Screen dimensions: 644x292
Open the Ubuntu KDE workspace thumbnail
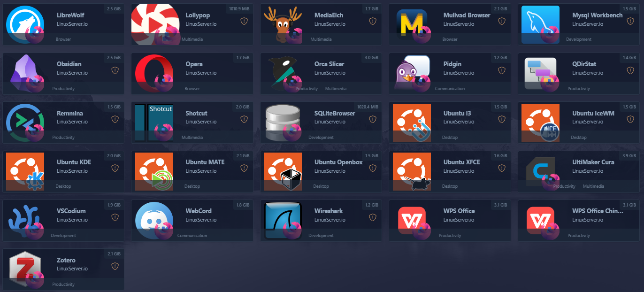pos(25,172)
